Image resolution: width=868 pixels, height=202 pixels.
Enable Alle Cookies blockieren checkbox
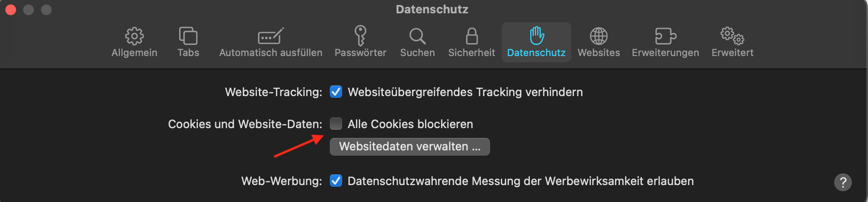[336, 124]
